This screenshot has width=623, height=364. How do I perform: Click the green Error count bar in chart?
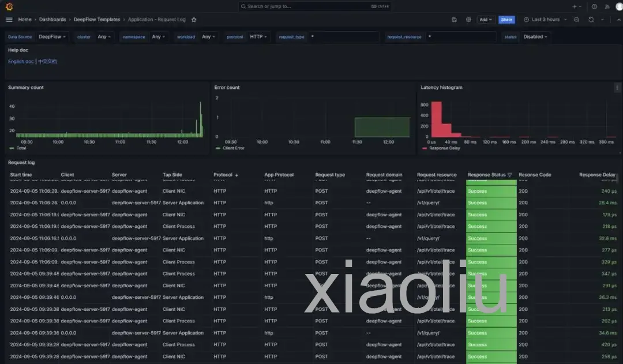click(x=382, y=127)
